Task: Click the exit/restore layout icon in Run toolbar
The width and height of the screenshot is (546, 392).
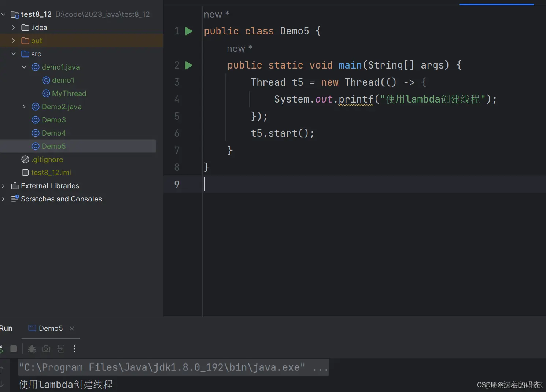Action: pos(61,349)
